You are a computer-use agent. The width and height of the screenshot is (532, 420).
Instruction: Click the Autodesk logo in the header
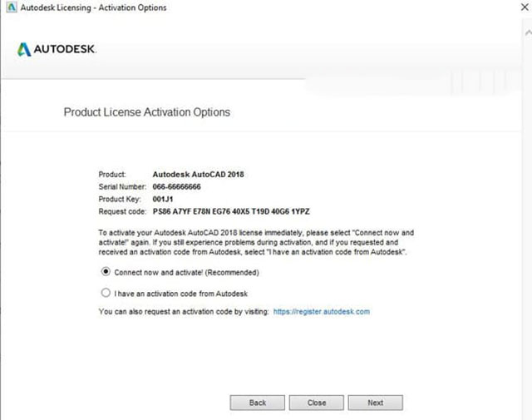coord(57,50)
